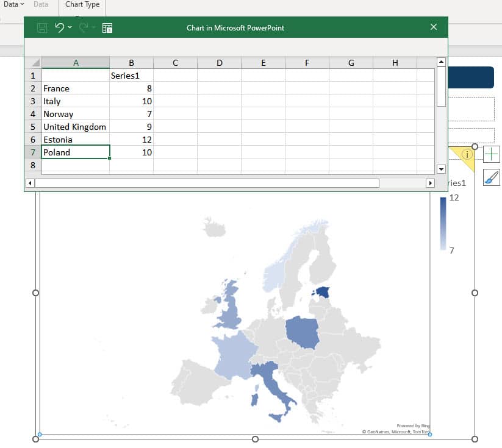Click the vertical scrollbar down arrow
Image resolution: width=502 pixels, height=448 pixels.
440,170
